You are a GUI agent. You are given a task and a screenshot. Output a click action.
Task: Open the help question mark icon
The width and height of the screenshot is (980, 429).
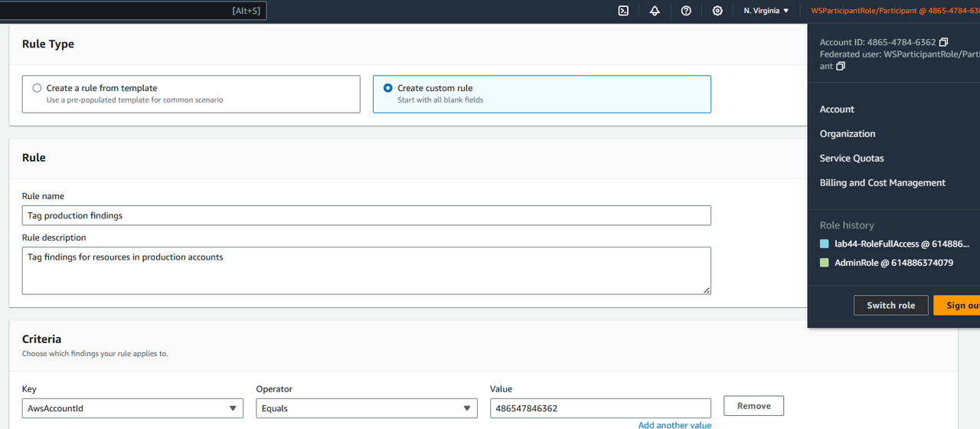click(686, 11)
